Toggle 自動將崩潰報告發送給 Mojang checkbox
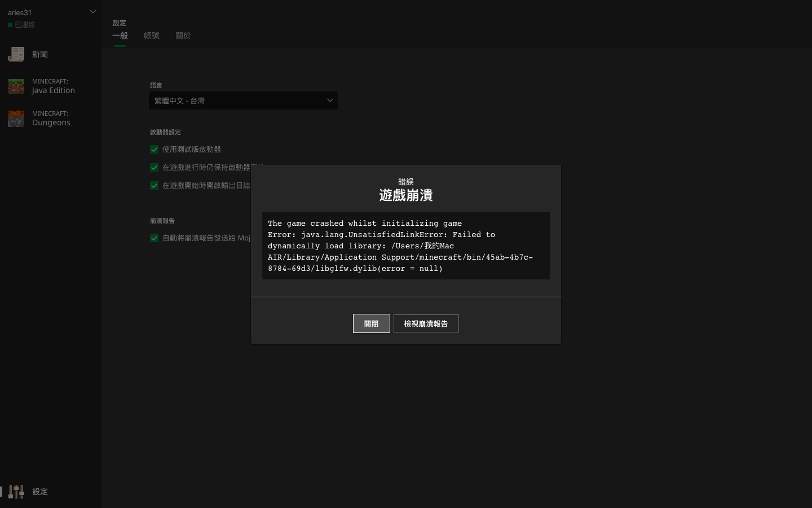This screenshot has width=812, height=508. 154,238
